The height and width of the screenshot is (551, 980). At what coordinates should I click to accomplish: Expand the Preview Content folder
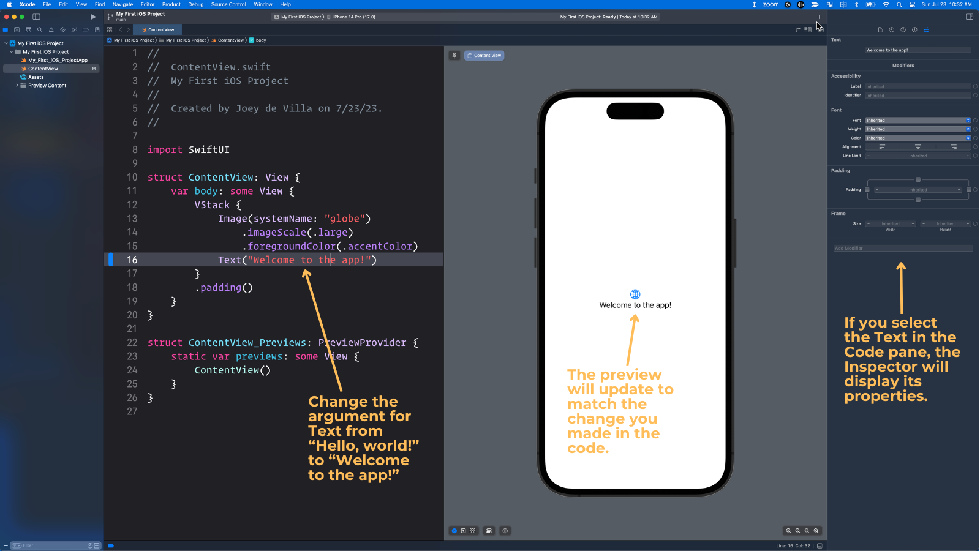pos(17,86)
